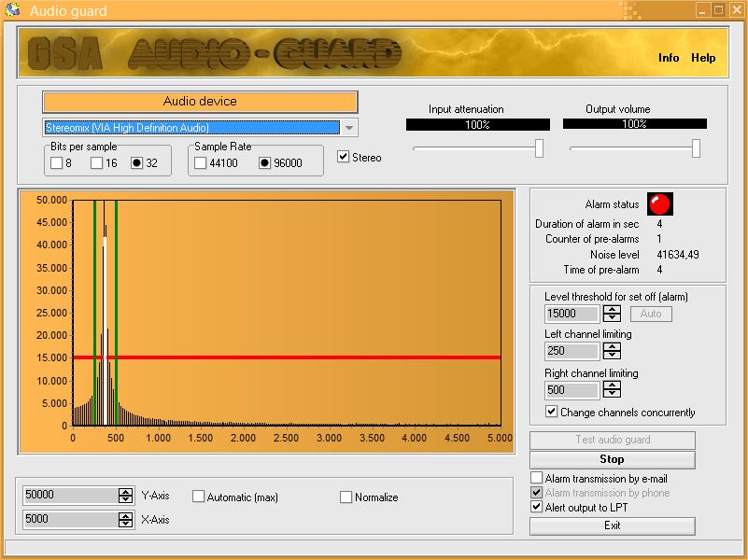Click the 'Time of pre-alarm' label
Screen dimensions: 748x560
[601, 270]
